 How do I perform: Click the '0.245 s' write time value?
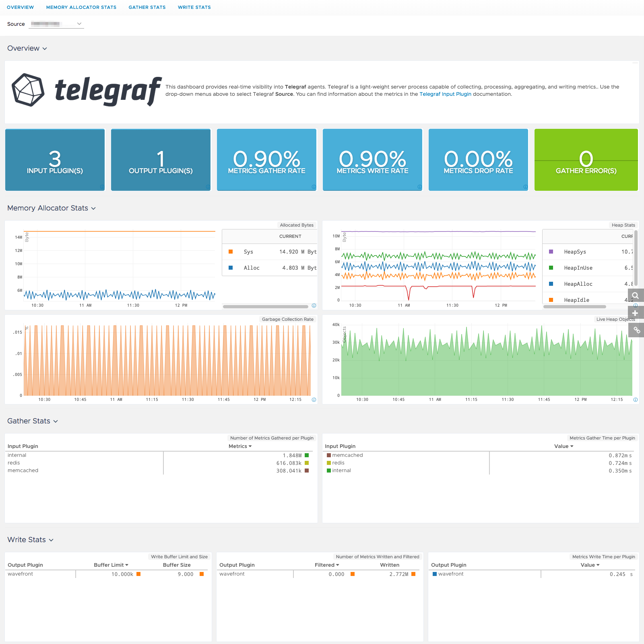[x=621, y=574]
